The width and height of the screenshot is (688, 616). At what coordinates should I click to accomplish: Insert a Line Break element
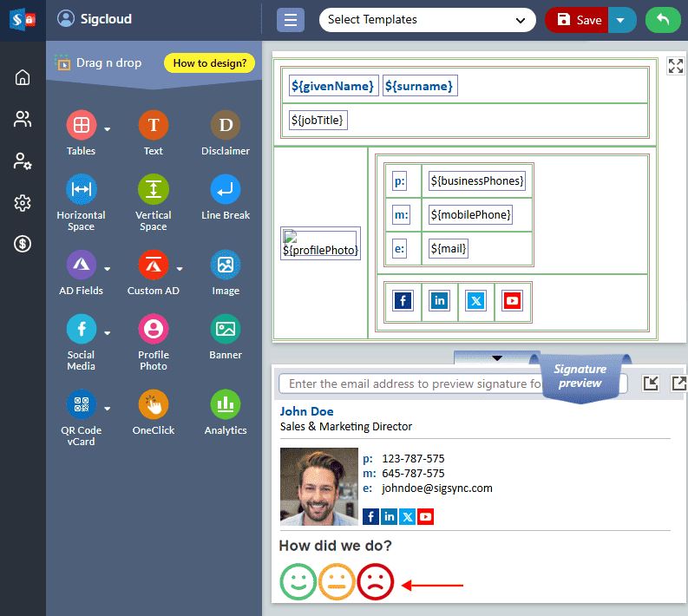[x=226, y=190]
